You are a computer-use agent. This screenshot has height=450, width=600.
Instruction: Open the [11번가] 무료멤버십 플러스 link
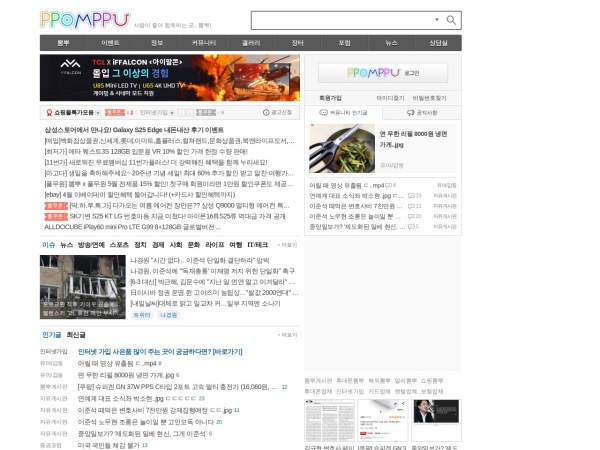tap(156, 162)
